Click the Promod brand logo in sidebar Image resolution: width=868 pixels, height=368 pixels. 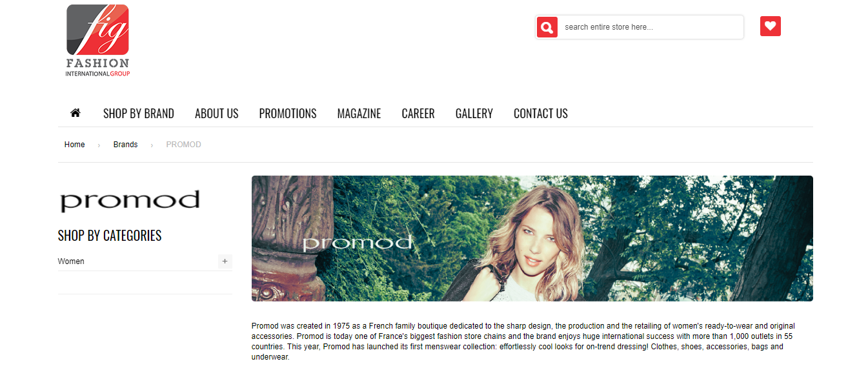(x=130, y=201)
